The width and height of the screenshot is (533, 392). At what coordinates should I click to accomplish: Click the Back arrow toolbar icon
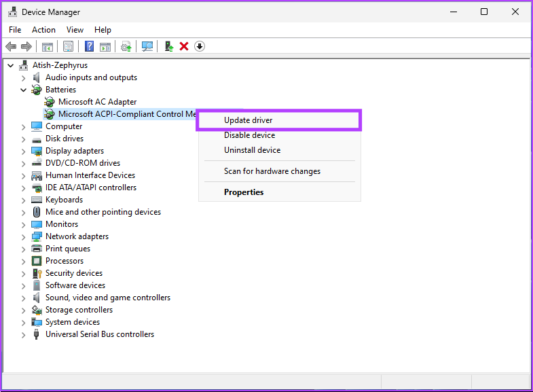tap(11, 46)
